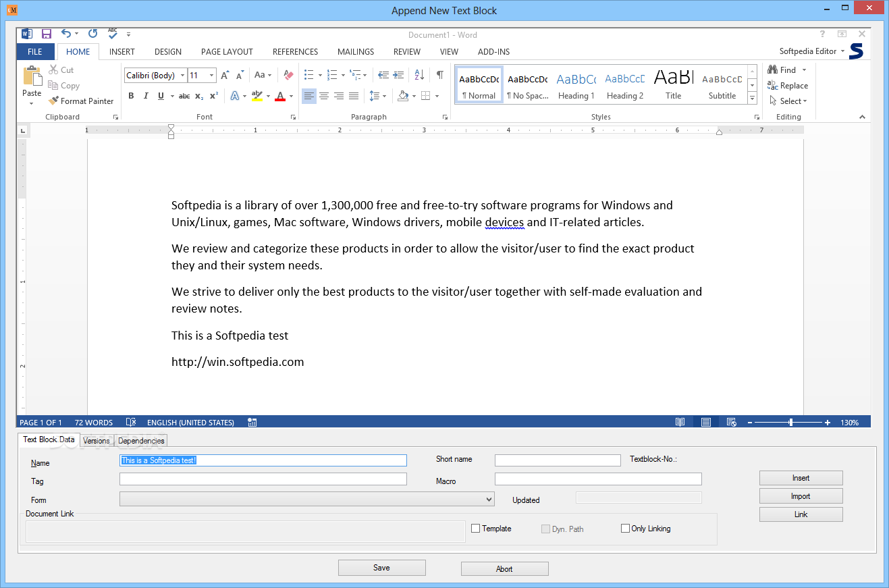Click the Word Help question mark

(x=822, y=34)
